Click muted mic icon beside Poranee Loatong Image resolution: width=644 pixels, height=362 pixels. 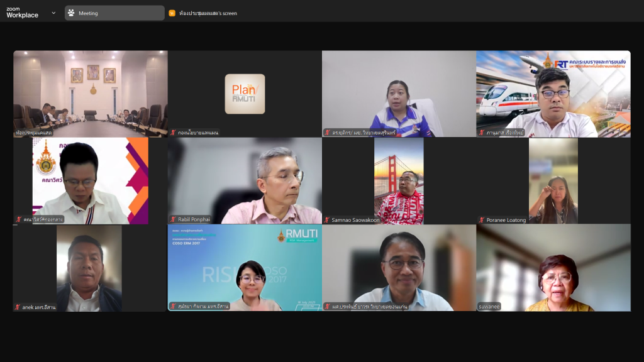pos(482,220)
